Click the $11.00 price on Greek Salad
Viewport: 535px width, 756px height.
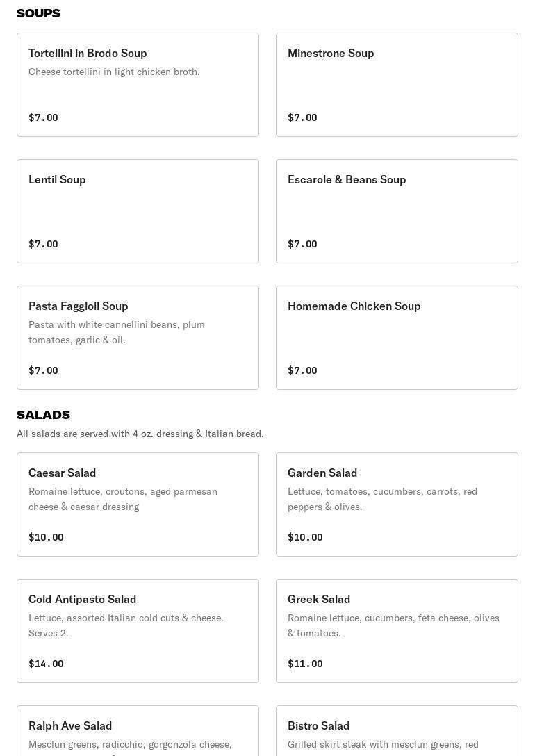tap(305, 664)
